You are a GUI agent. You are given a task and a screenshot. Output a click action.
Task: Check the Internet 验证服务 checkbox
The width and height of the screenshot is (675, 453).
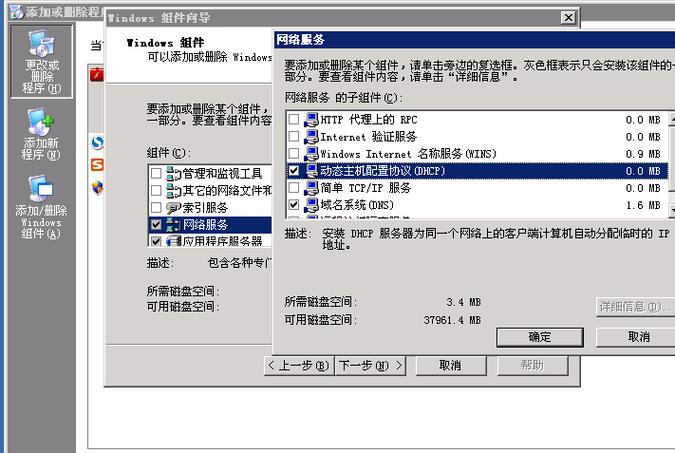(x=294, y=137)
